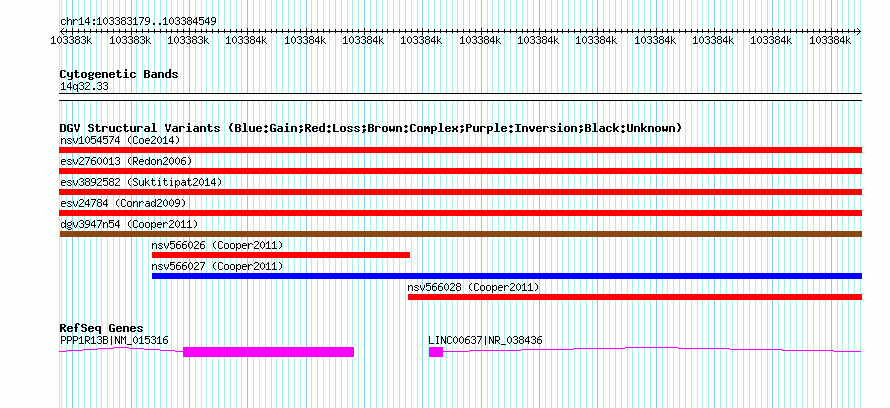The image size is (890, 408).
Task: Click the esv3892582 (Suktitipat2014) label
Action: [141, 182]
